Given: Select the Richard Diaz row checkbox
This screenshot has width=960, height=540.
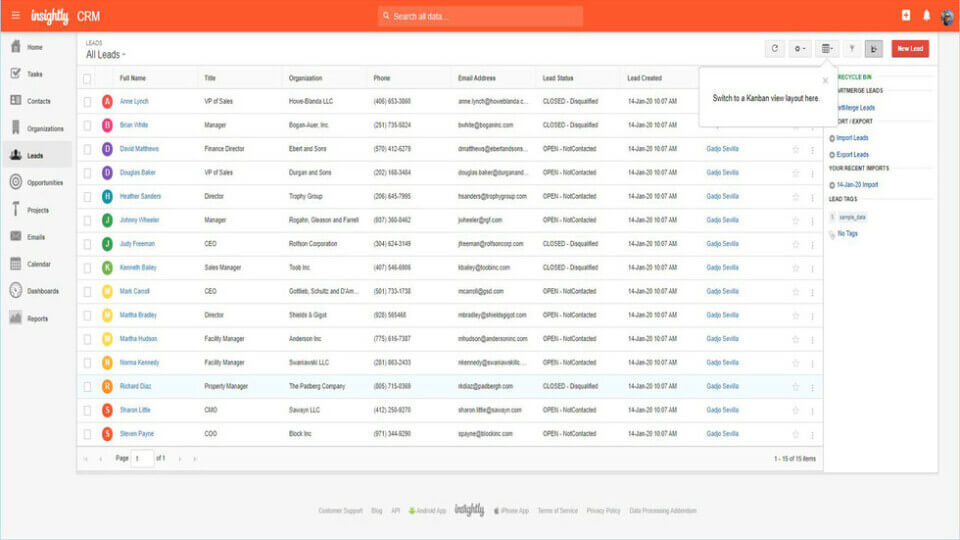Looking at the screenshot, I should tap(87, 386).
